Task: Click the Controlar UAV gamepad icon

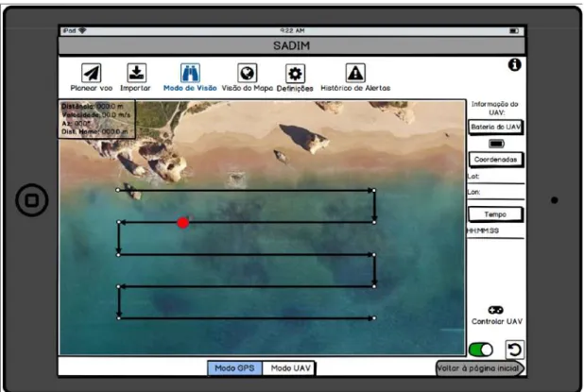Action: [496, 310]
